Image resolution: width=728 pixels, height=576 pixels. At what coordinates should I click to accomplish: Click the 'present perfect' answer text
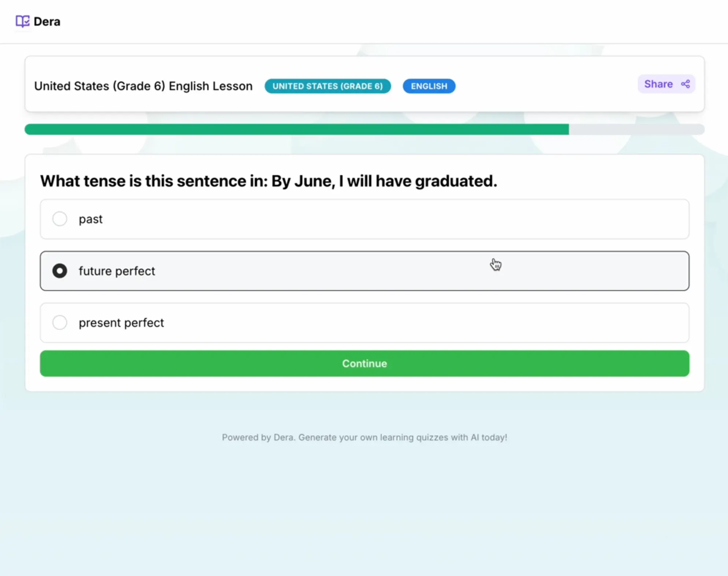coord(121,323)
